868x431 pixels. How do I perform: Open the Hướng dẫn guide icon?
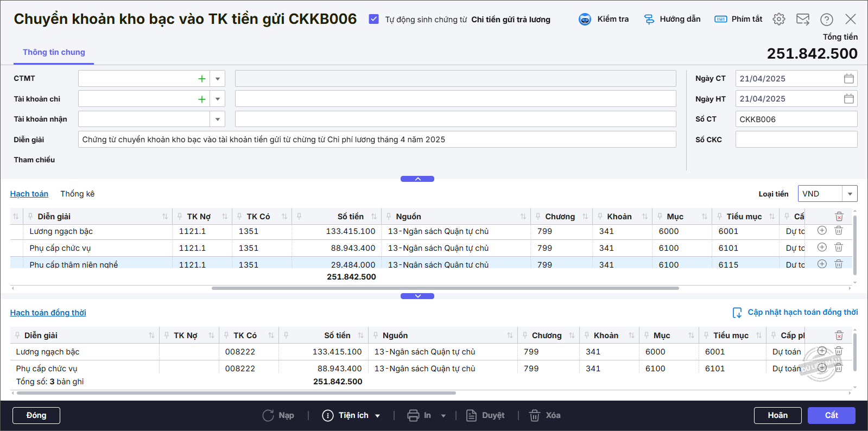[x=649, y=20]
